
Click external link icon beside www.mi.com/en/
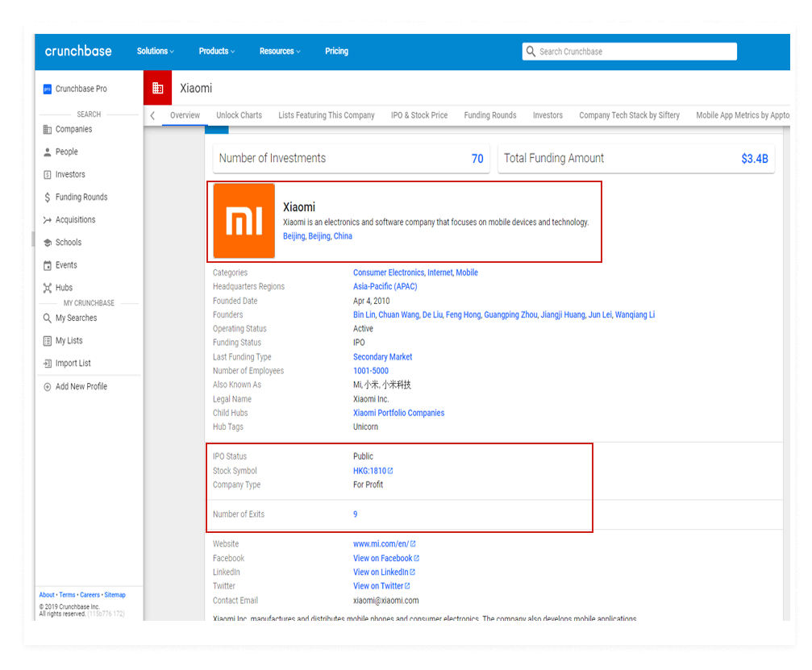pyautogui.click(x=413, y=543)
